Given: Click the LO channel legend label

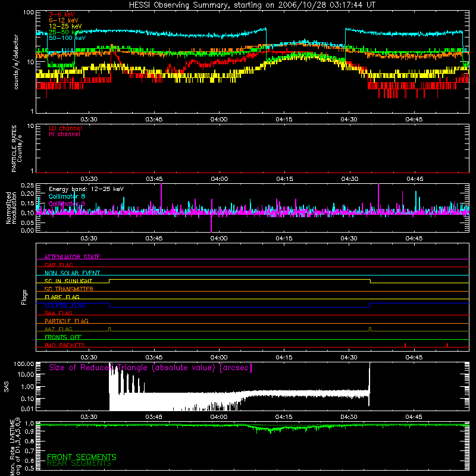Looking at the screenshot, I should pyautogui.click(x=65, y=128).
